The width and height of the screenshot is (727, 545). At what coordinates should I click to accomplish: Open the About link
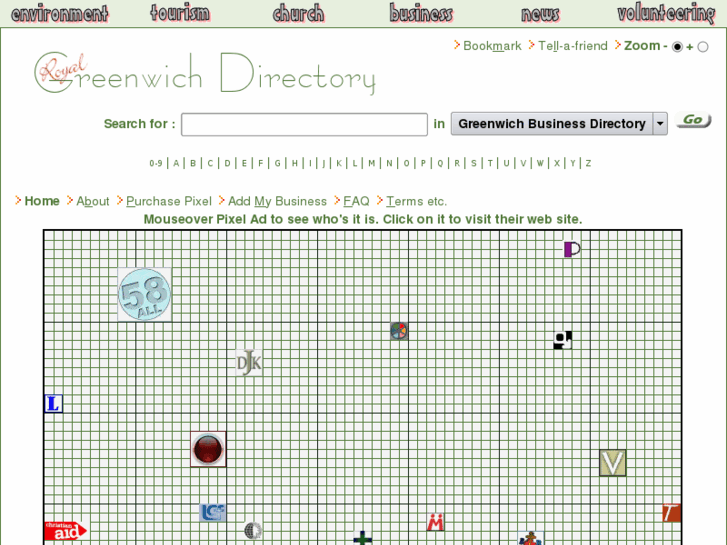click(x=93, y=201)
